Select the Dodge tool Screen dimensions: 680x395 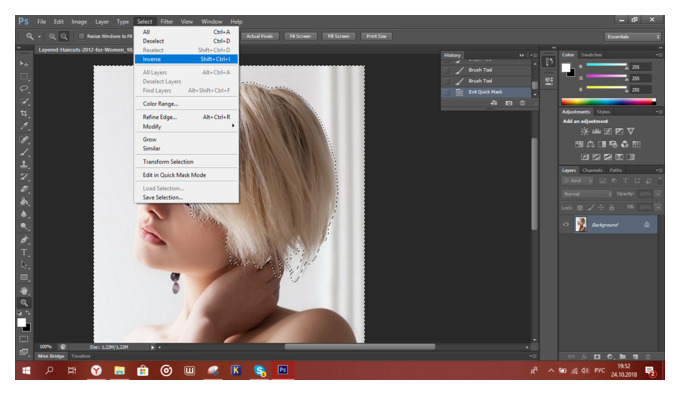(x=24, y=226)
